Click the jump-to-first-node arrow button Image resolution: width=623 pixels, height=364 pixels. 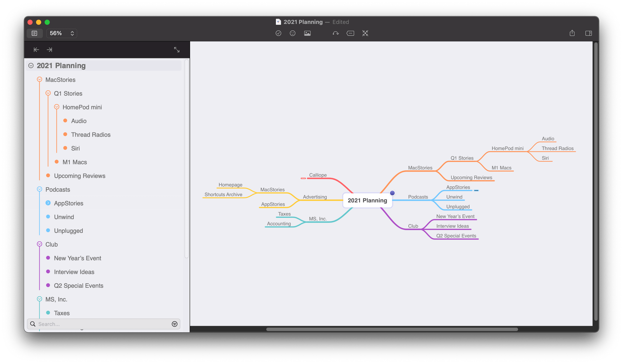[36, 50]
